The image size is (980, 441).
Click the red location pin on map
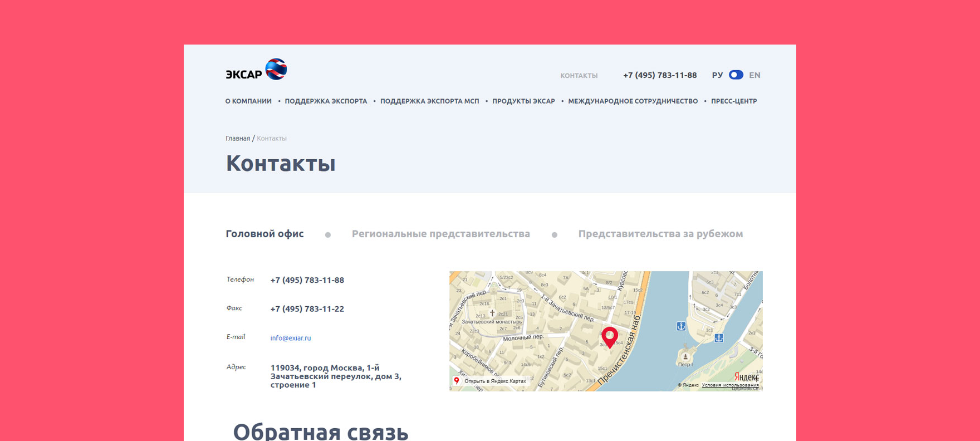(x=610, y=337)
